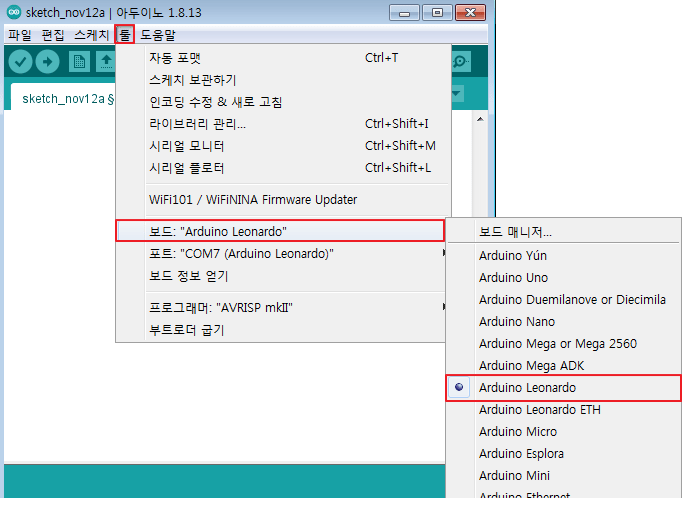The height and width of the screenshot is (507, 687).
Task: Maximize the Arduino window
Action: (x=437, y=13)
